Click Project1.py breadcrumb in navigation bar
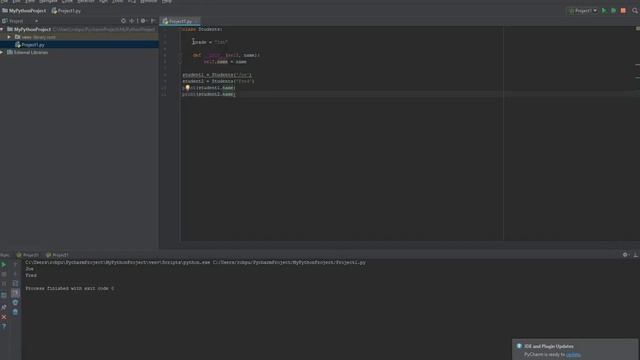 pyautogui.click(x=67, y=11)
